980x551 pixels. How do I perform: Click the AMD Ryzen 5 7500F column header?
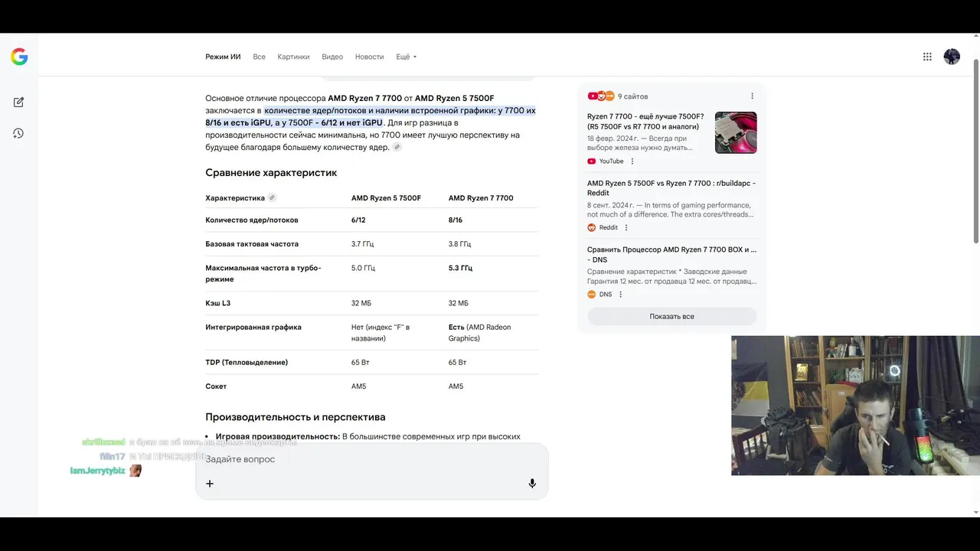pos(386,198)
